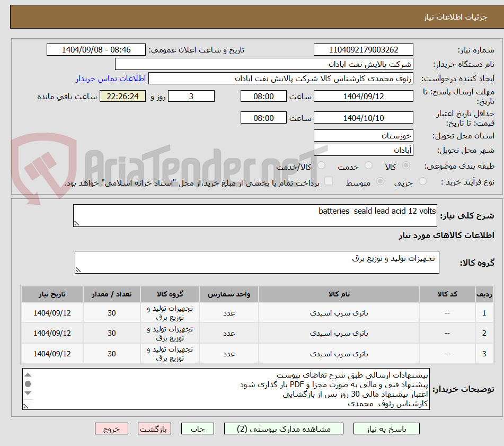The width and height of the screenshot is (504, 446).
Task: Click the نام دستگاه خریدار field
Action: click(264, 64)
